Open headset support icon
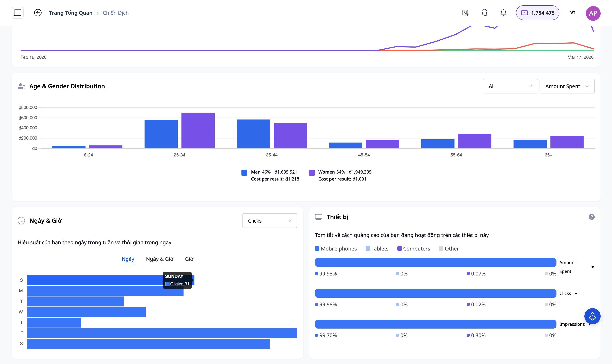Screen dimensions: 612x364 pos(484,13)
